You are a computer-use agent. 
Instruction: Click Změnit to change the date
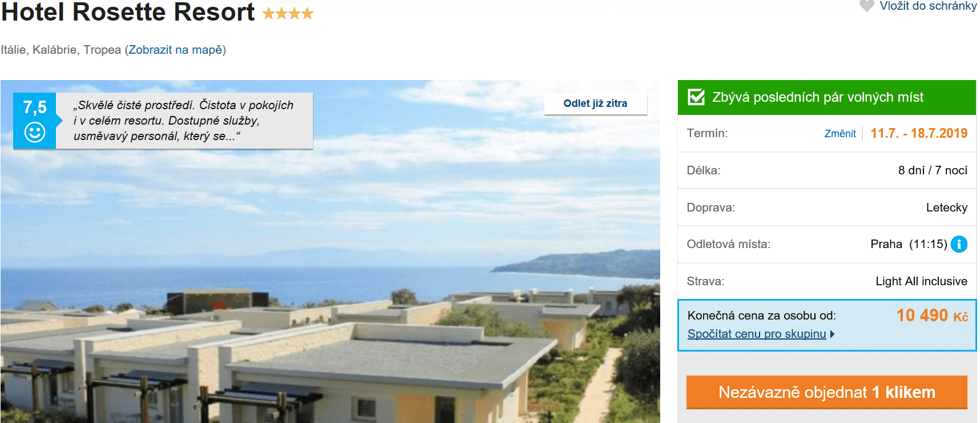(x=840, y=134)
